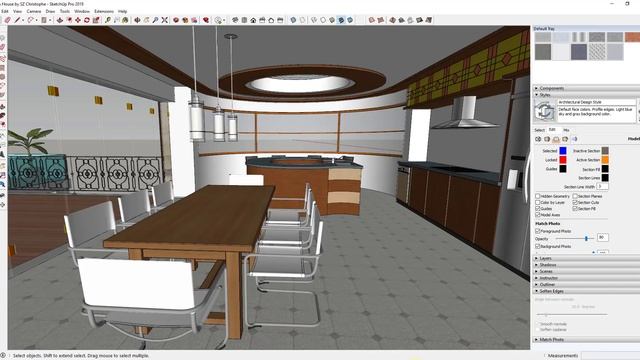Uncheck the Guides checkbox

[x=538, y=209]
